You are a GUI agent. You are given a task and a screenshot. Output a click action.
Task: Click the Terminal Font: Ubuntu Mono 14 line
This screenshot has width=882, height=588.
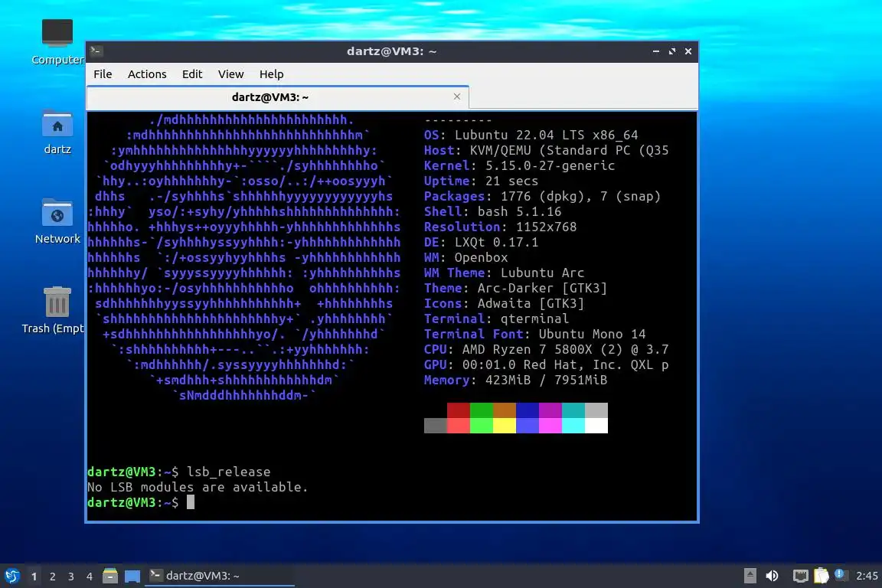535,335
